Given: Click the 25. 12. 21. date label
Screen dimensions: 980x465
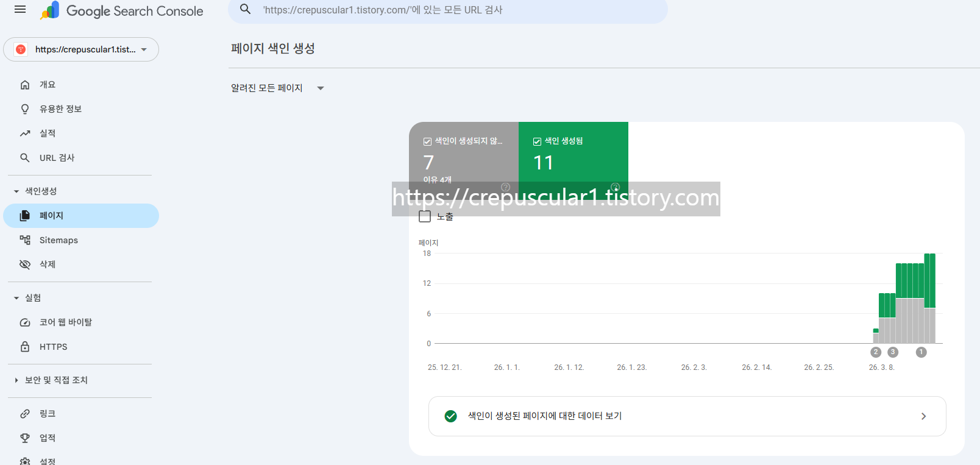Looking at the screenshot, I should pos(445,367).
